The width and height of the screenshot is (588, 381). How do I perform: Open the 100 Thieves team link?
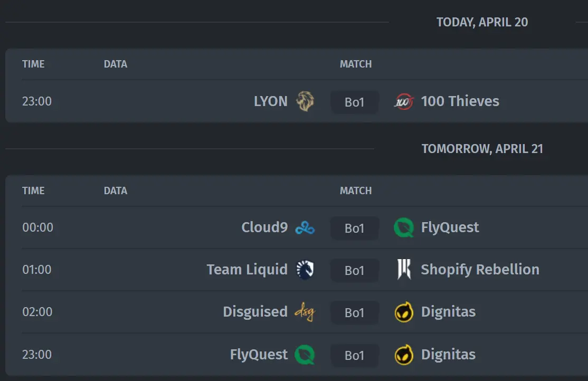coord(460,101)
